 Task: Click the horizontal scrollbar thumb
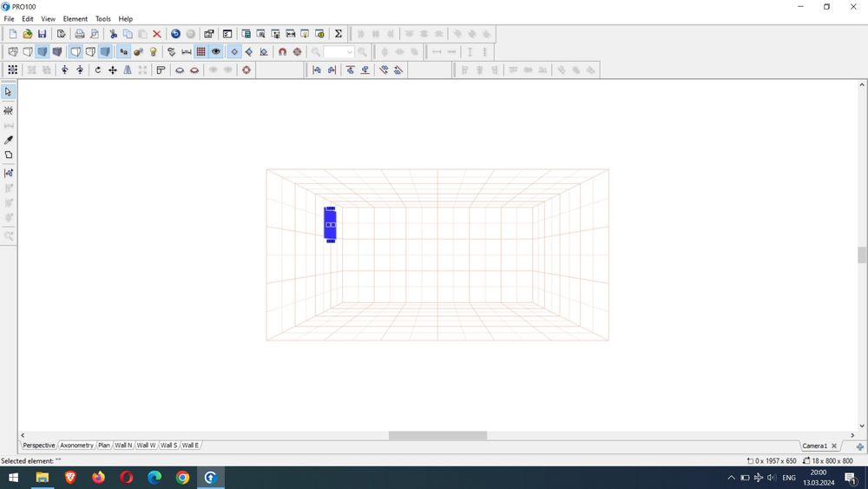[437, 436]
